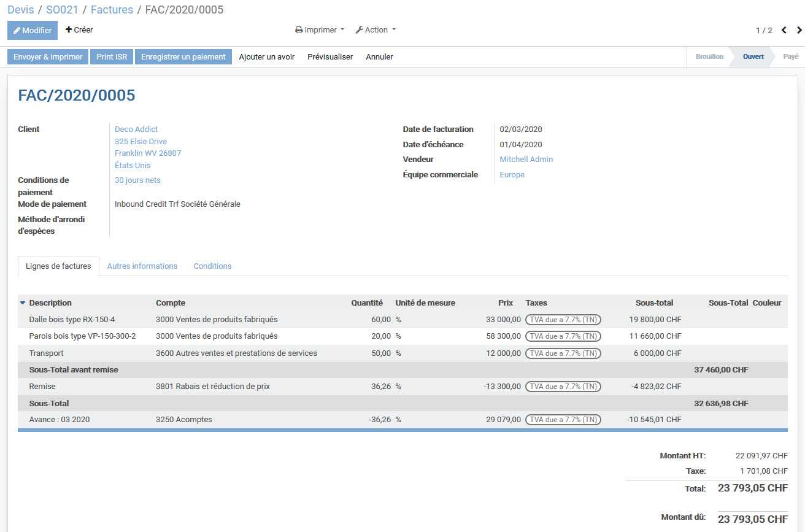Open the Mitchell Admin vendor link

(x=526, y=160)
